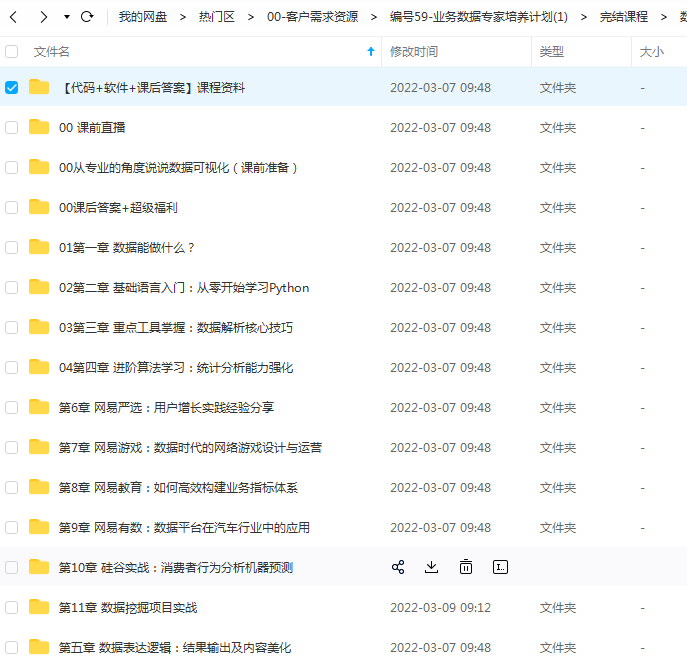Open folder 第7章 网易游戏：数据时代的网络游戏设计与运营
Image resolution: width=687 pixels, height=665 pixels.
point(191,447)
